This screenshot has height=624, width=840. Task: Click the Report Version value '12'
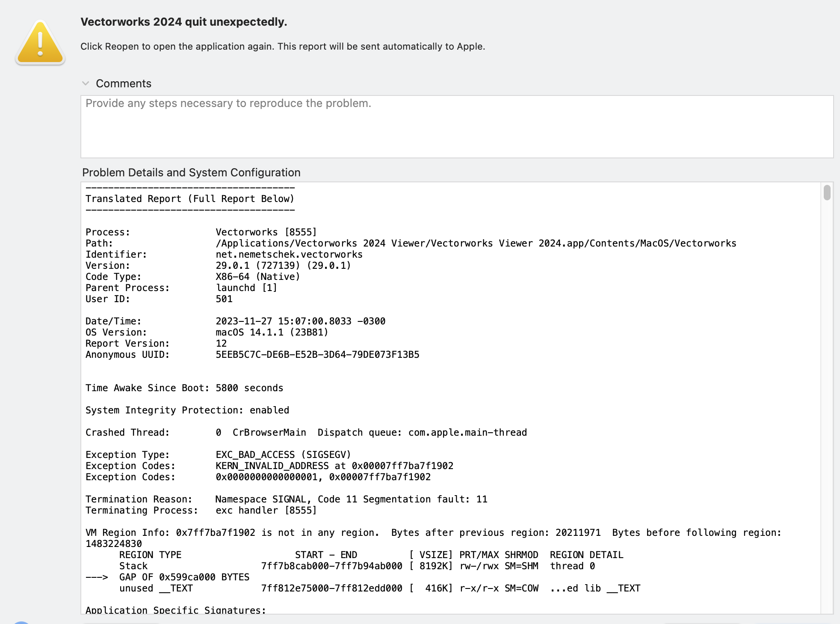[x=221, y=343]
